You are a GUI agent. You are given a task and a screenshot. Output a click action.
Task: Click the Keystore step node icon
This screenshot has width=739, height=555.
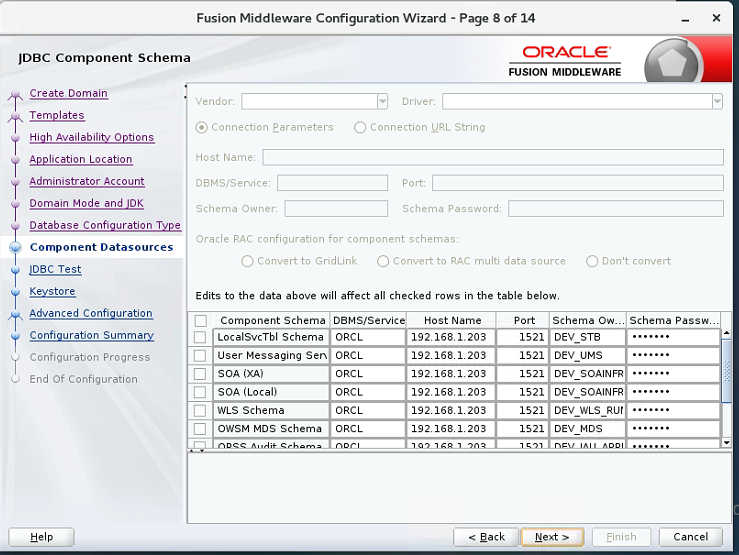[16, 292]
